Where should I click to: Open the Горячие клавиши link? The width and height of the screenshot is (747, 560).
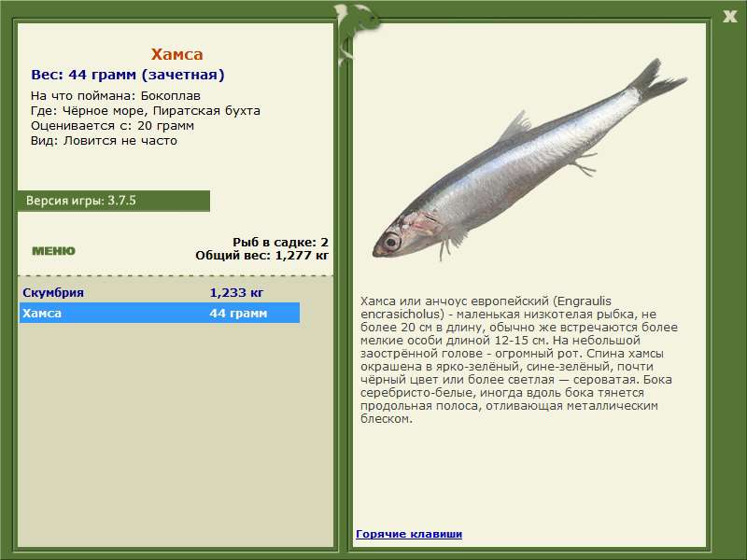coord(409,534)
